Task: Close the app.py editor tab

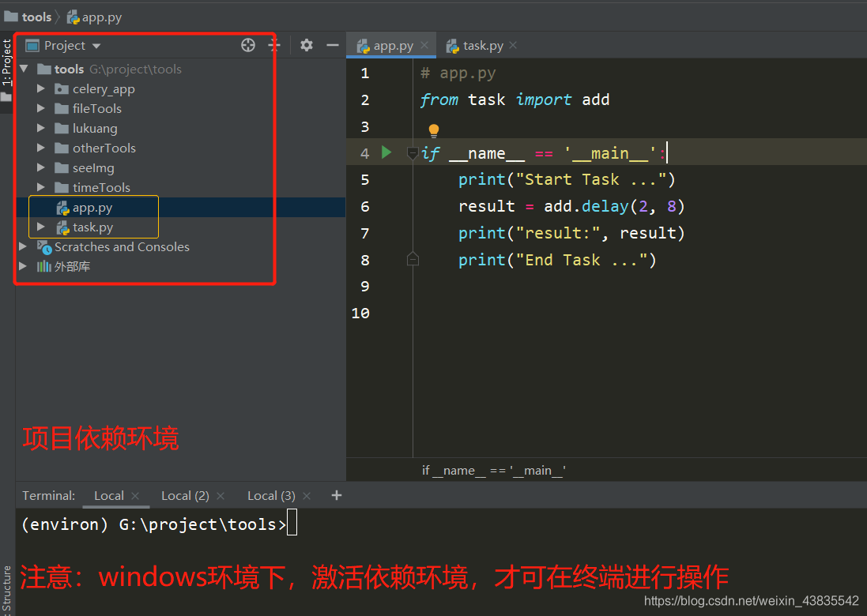Action: [x=424, y=45]
